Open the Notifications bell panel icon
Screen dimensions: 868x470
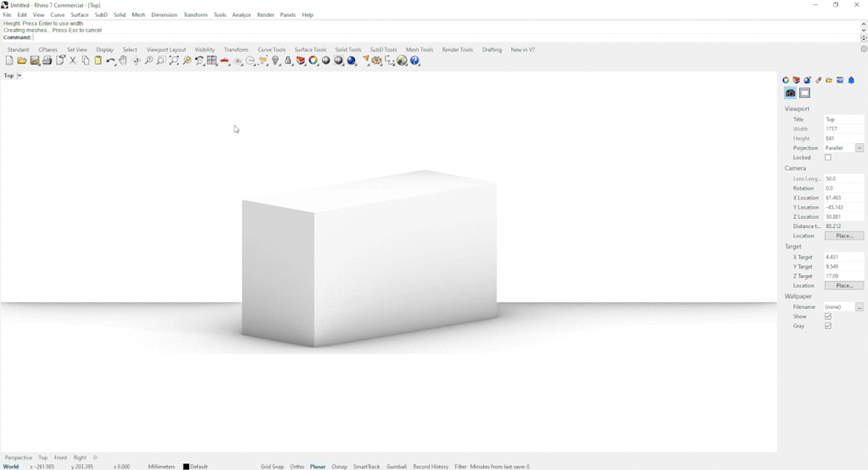(x=851, y=81)
